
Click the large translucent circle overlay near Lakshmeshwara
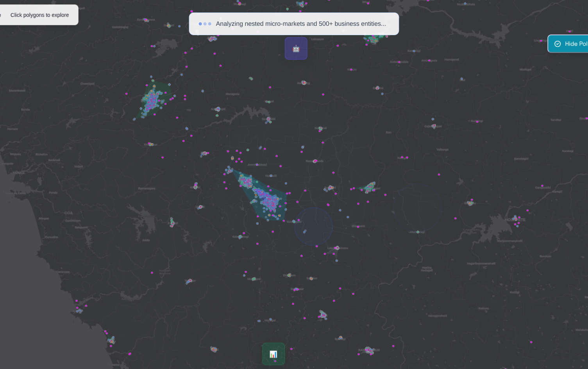click(313, 226)
